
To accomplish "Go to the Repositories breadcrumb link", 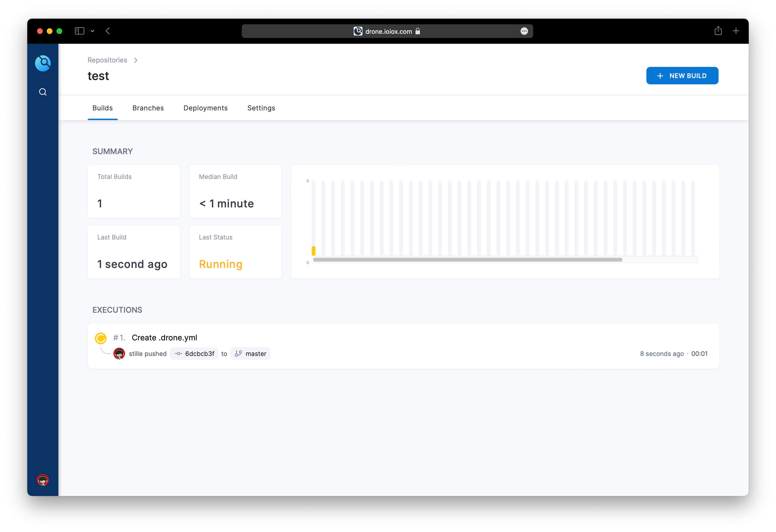I will pos(107,60).
